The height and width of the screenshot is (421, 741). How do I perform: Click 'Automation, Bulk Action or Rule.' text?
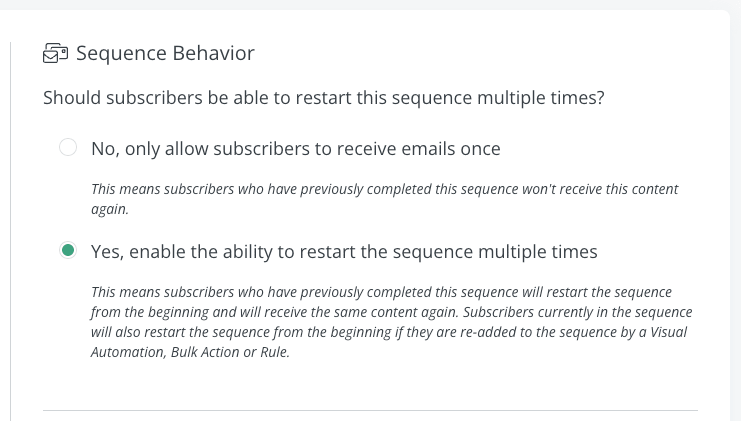pos(190,352)
